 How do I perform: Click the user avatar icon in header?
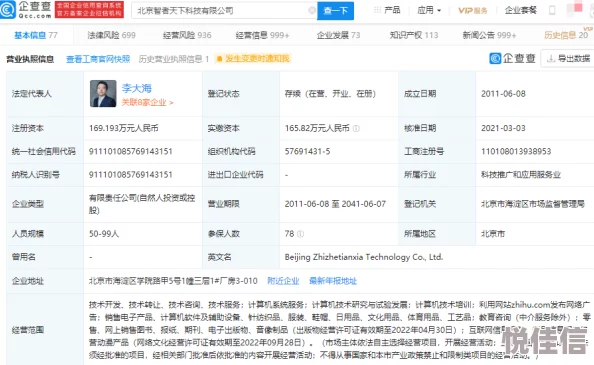tap(574, 9)
